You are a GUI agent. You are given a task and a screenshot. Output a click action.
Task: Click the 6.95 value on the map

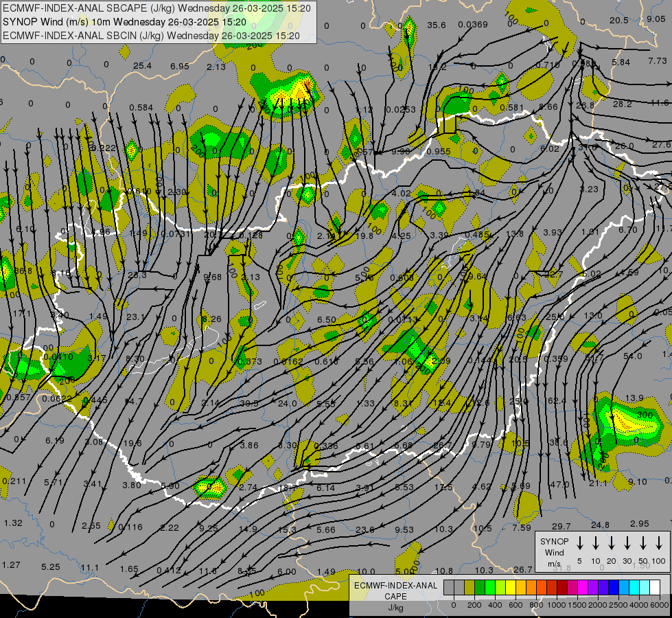(x=180, y=66)
